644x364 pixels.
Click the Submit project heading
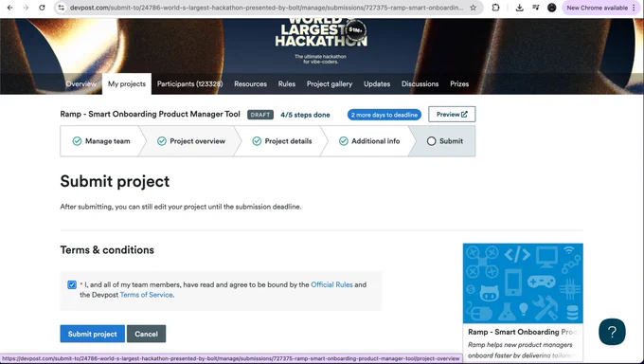tap(115, 181)
